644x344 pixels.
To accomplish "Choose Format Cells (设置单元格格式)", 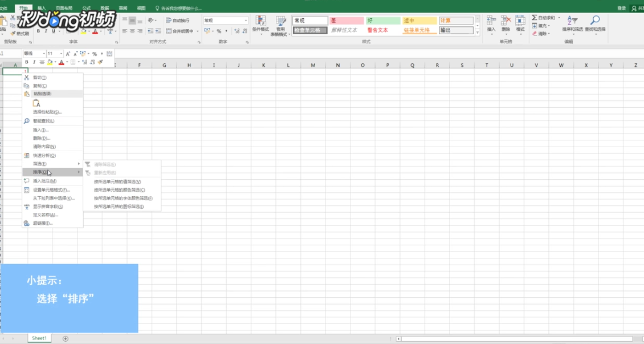I will coord(52,190).
